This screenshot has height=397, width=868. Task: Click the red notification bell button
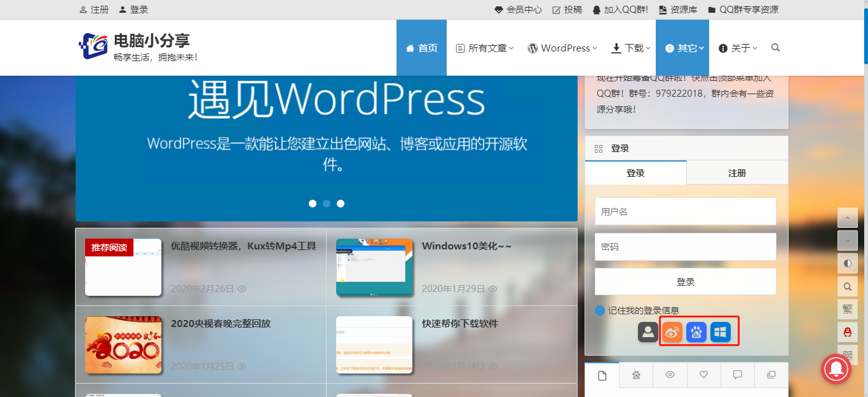pos(837,368)
